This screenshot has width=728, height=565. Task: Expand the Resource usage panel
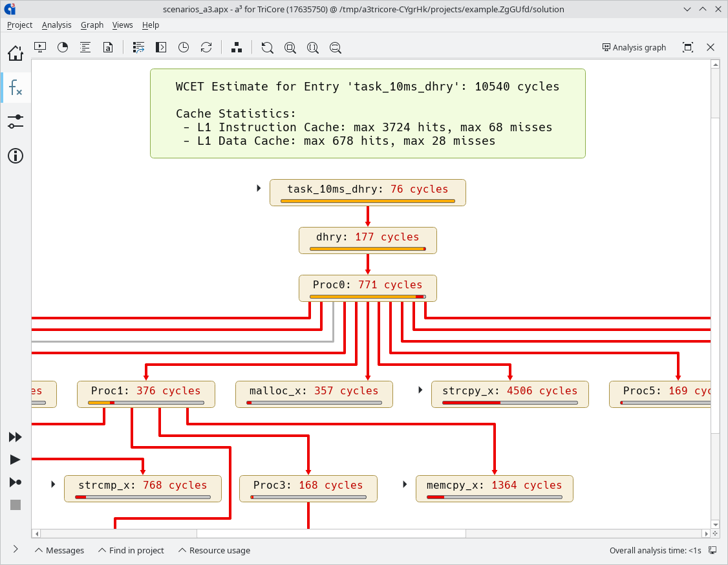coord(214,550)
